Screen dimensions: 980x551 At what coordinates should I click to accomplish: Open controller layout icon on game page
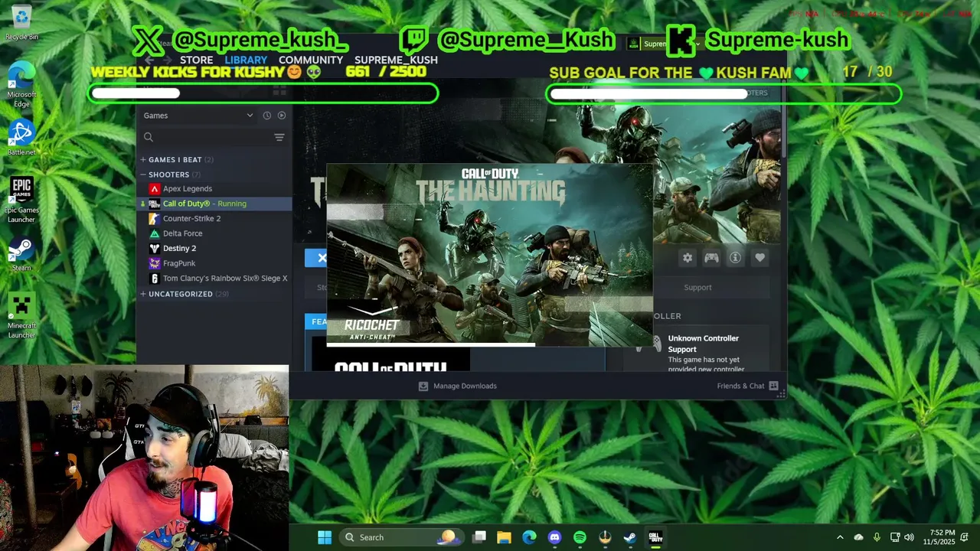(x=711, y=258)
